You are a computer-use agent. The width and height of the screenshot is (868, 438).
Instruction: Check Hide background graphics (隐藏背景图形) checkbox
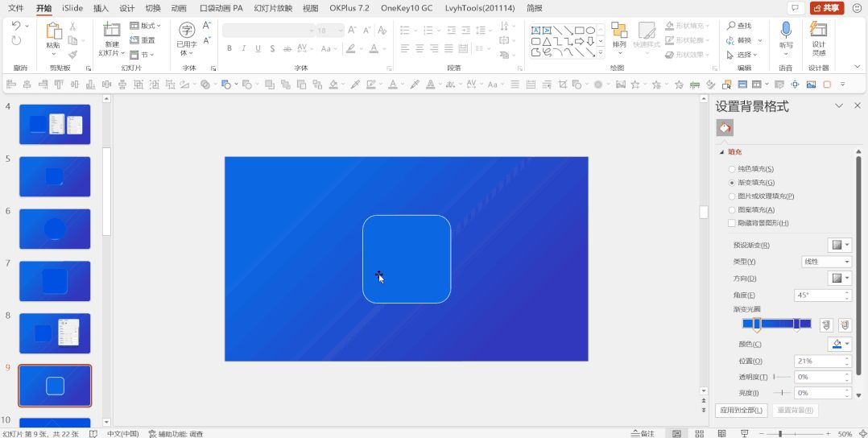pyautogui.click(x=732, y=223)
